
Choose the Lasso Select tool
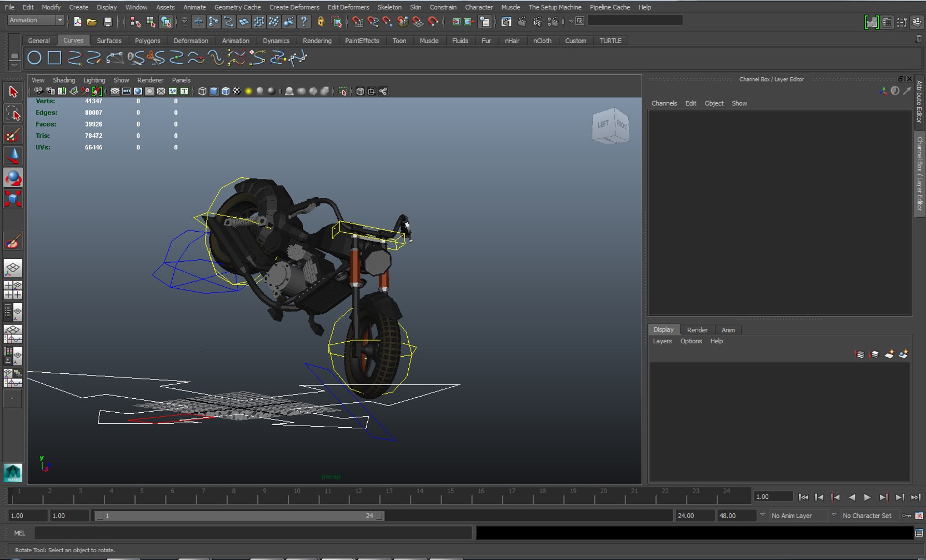click(13, 114)
